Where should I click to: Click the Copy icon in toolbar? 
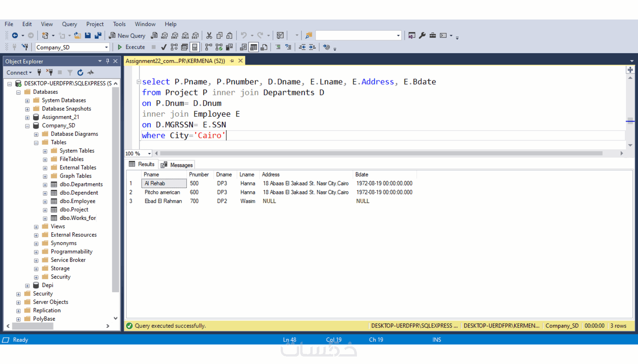220,35
